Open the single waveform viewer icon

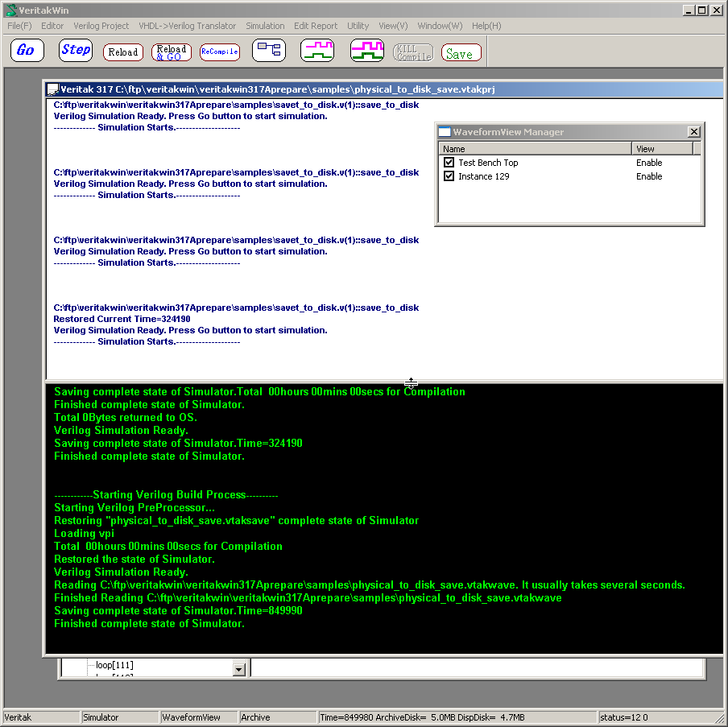[x=317, y=50]
